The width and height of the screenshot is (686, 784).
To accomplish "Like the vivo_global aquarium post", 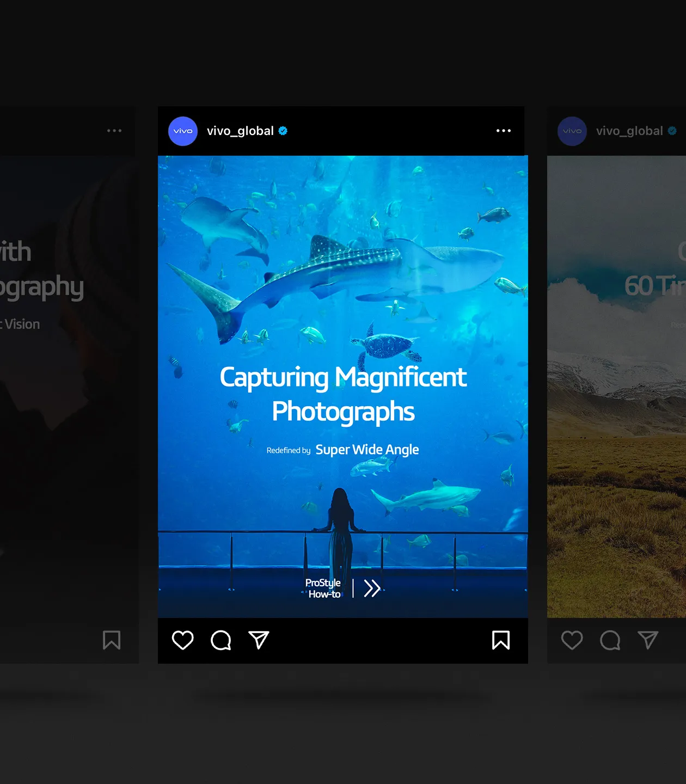I will [182, 641].
